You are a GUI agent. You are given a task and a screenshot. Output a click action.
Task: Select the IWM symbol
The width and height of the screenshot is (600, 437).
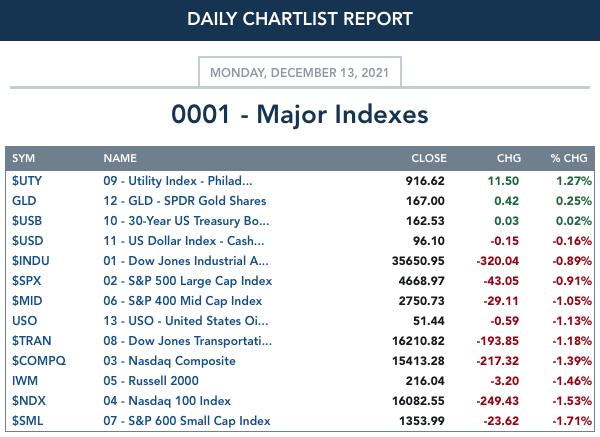pos(25,381)
